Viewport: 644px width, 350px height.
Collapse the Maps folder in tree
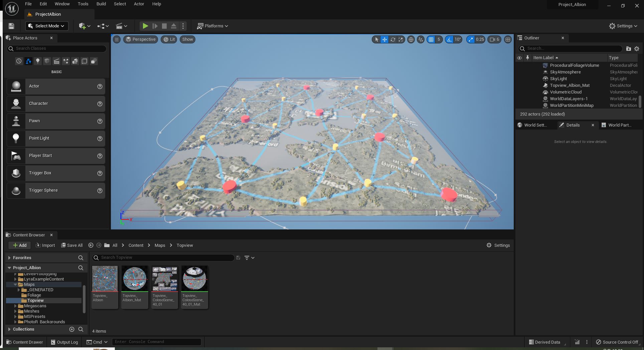click(15, 285)
